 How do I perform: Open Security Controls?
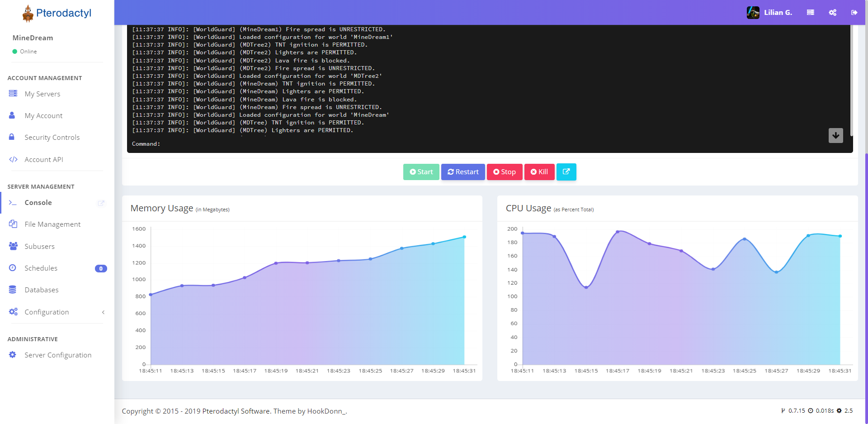click(52, 138)
